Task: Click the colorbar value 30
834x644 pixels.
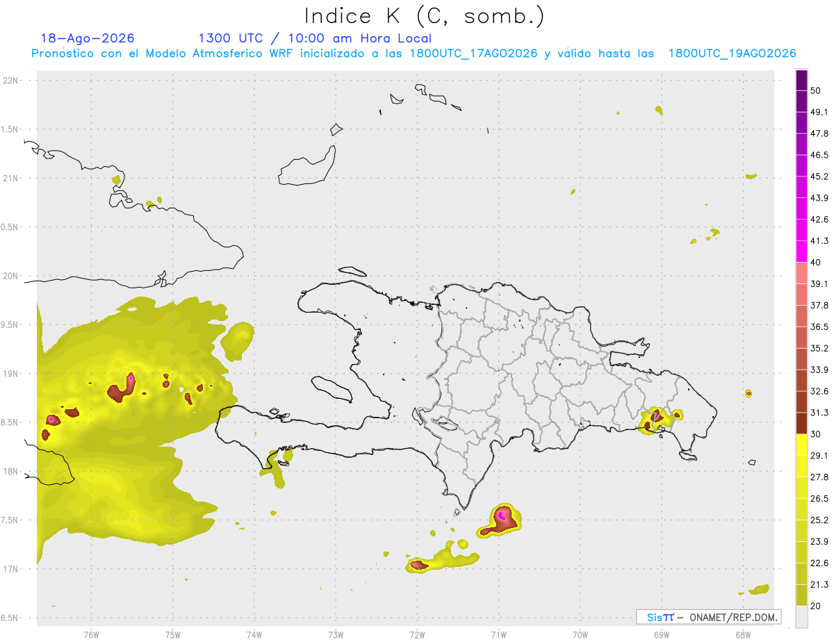Action: (x=816, y=434)
